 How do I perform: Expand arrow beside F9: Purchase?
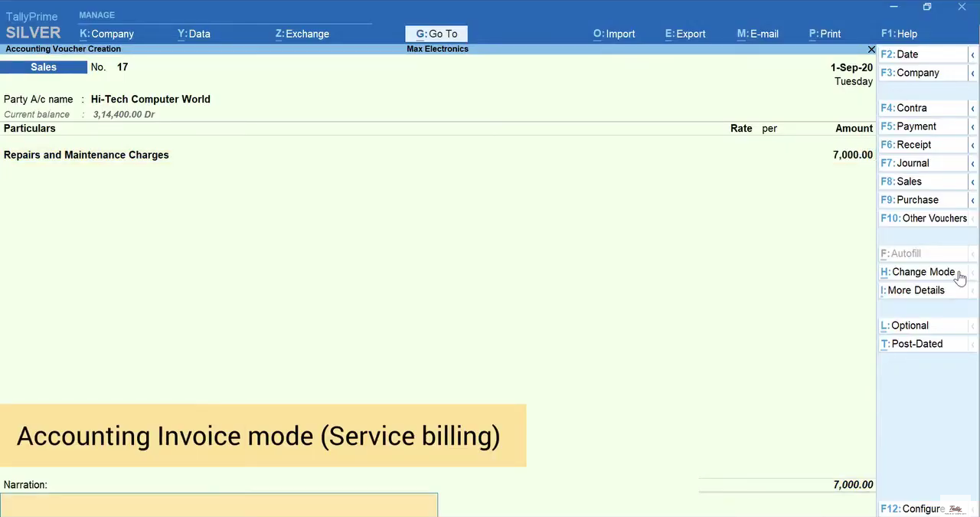coord(973,200)
